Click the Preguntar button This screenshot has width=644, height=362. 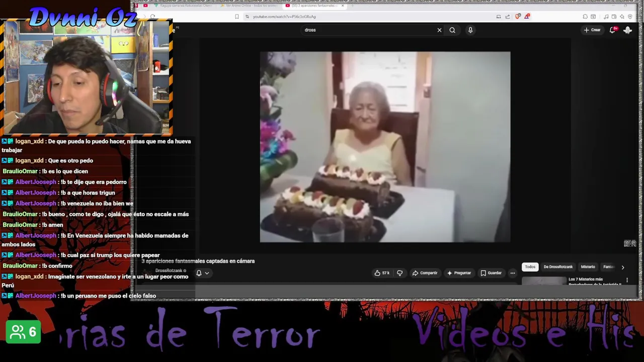459,273
